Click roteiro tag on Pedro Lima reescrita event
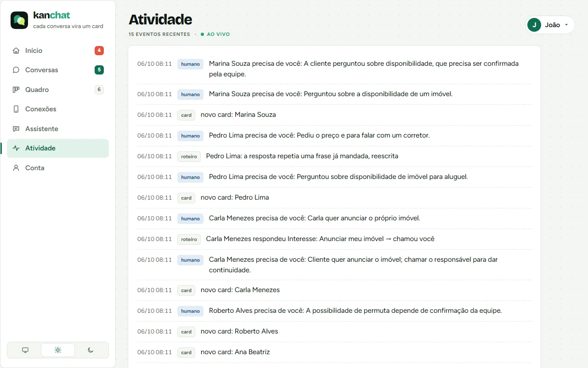 point(189,156)
